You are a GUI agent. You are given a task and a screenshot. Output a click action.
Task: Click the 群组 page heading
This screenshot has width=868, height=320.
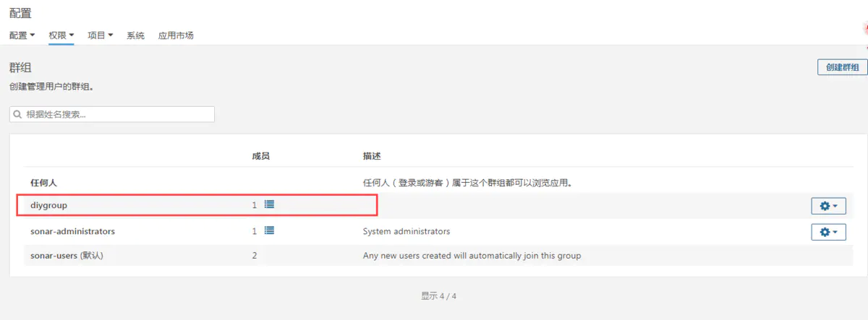click(x=20, y=68)
